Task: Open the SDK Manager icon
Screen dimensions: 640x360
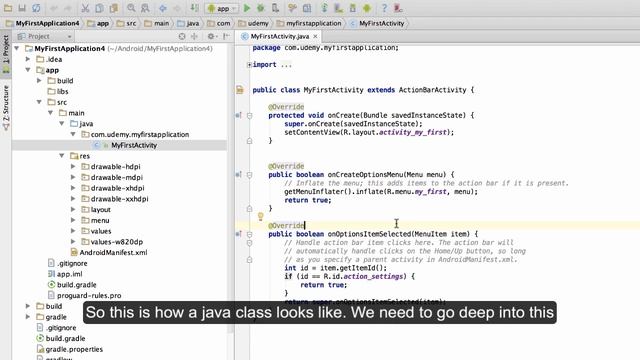Action: [x=353, y=8]
